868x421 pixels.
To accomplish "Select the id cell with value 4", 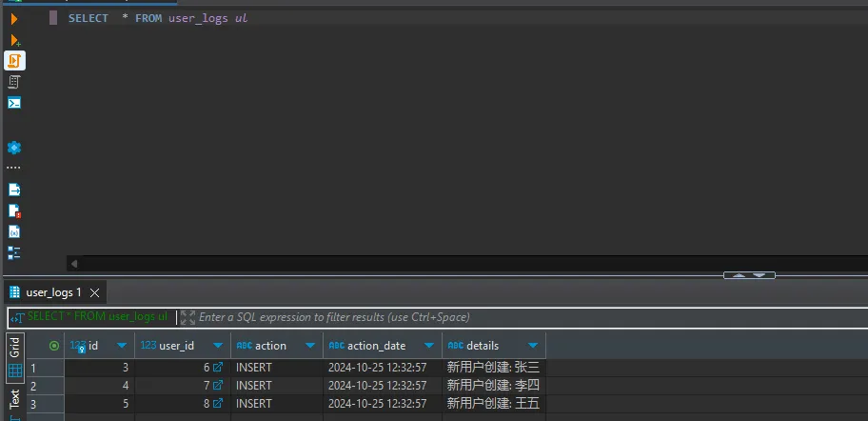I will point(100,386).
